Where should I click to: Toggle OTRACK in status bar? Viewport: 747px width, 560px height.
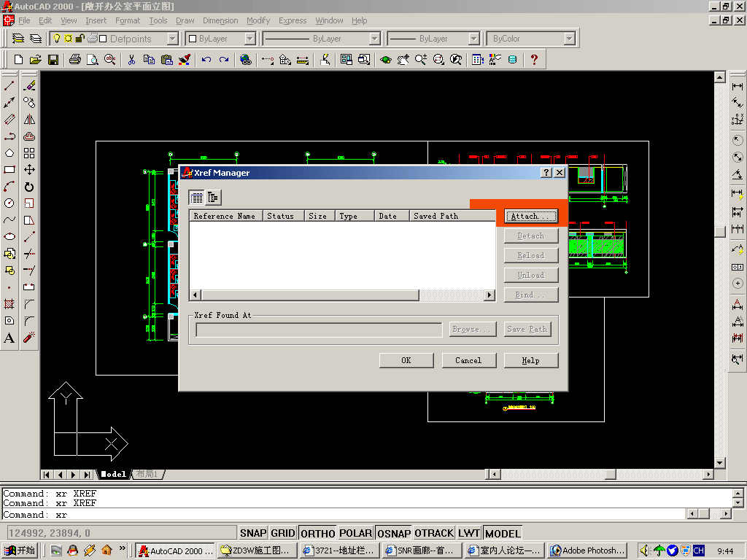[434, 533]
